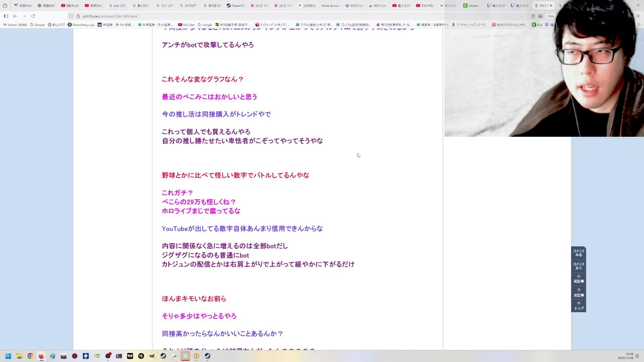
Task: Open the Steam icon at taskbar end
Action: pyautogui.click(x=207, y=356)
